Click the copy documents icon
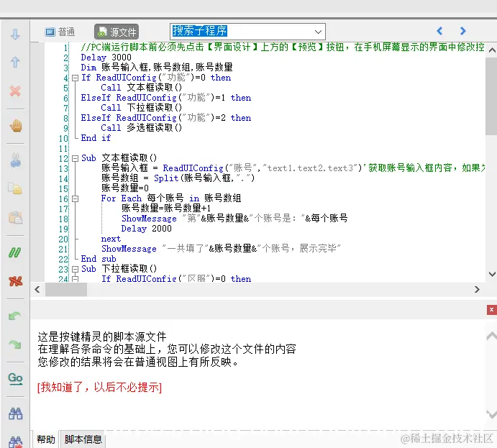 [15, 188]
